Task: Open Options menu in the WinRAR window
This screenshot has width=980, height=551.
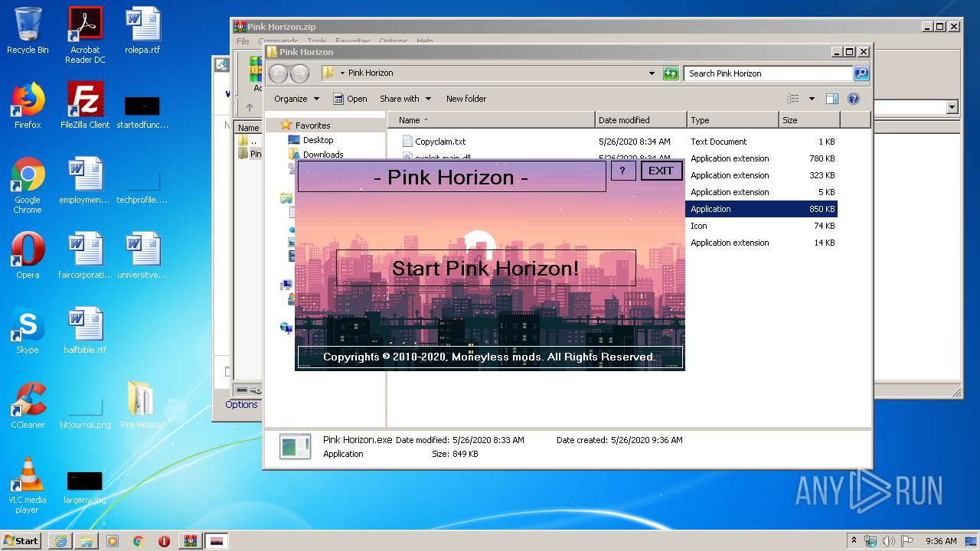Action: click(x=393, y=41)
